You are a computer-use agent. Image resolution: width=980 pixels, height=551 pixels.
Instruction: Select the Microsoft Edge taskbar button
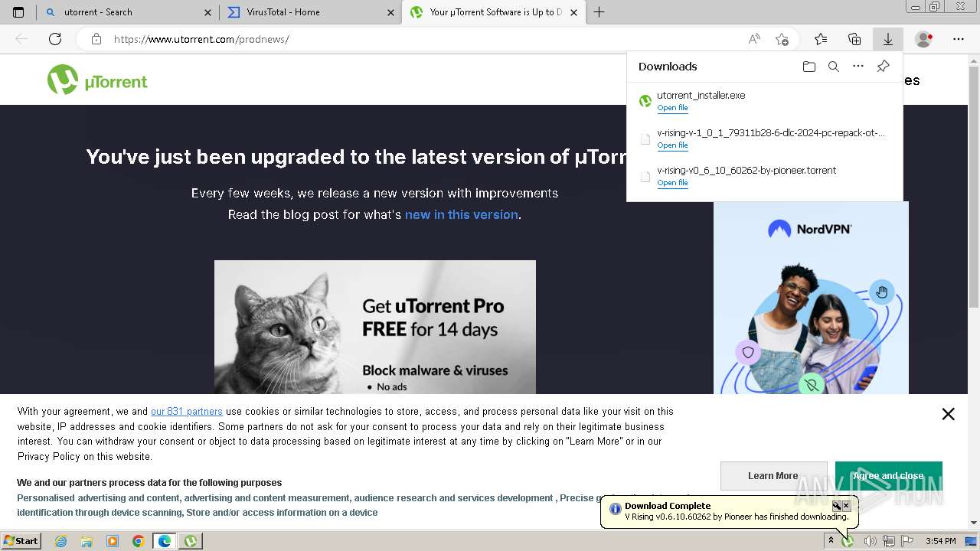(165, 541)
